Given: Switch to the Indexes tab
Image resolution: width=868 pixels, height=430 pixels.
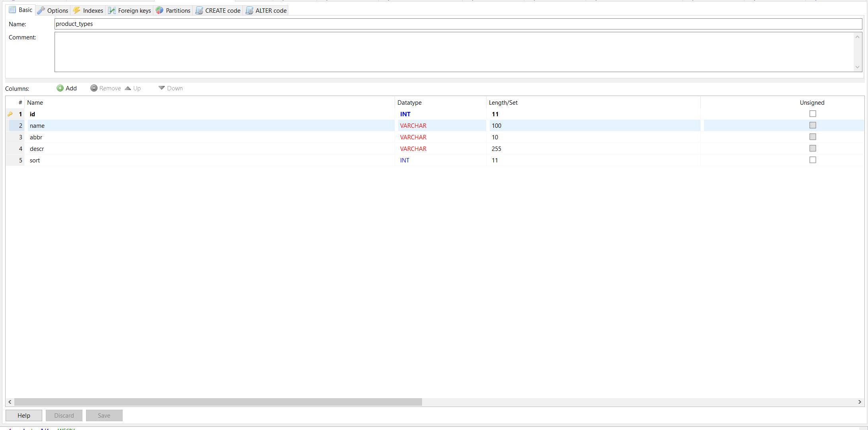Looking at the screenshot, I should pyautogui.click(x=88, y=10).
